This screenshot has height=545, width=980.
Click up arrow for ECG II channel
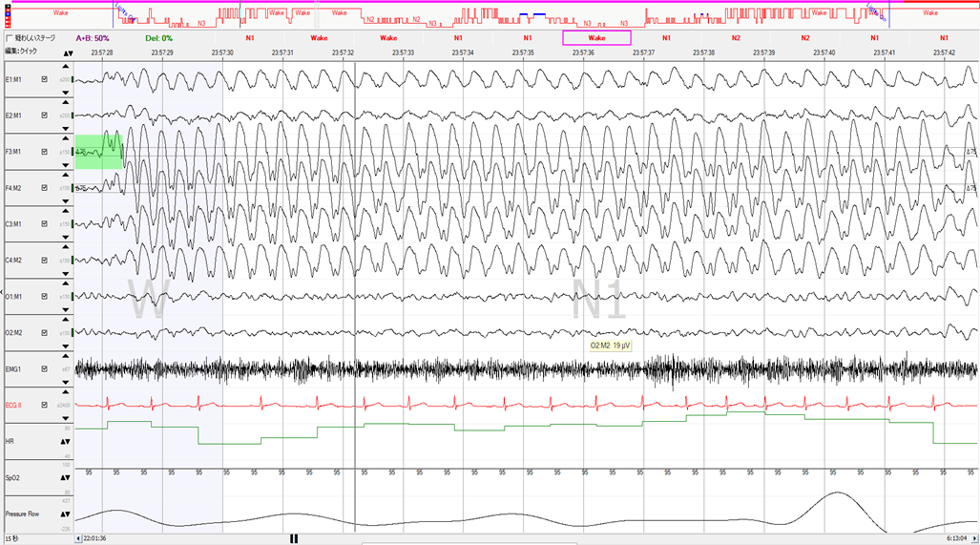(66, 394)
